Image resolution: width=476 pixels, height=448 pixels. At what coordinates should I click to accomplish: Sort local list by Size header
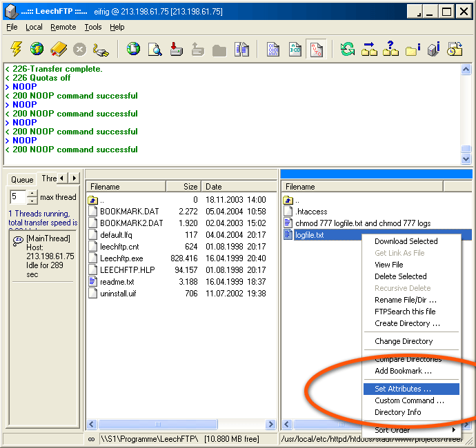click(184, 187)
